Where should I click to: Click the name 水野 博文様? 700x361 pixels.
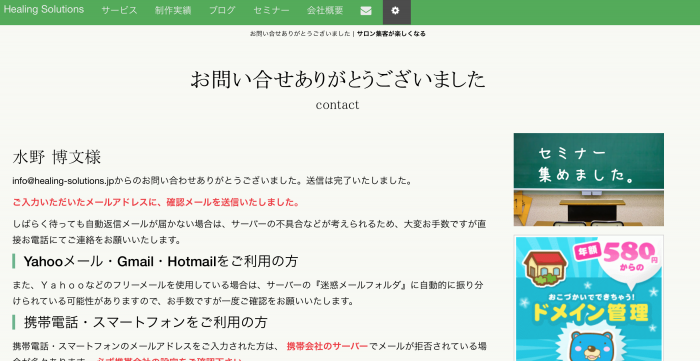tap(57, 157)
